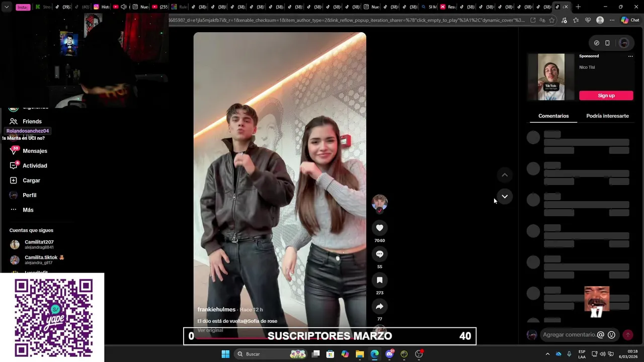The height and width of the screenshot is (362, 644).
Task: Save video with the bookmark icon
Action: coord(379,280)
